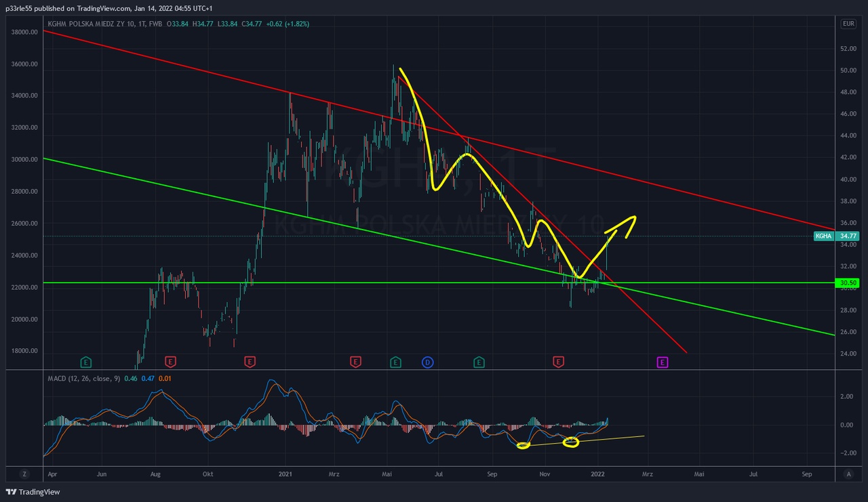Image resolution: width=868 pixels, height=502 pixels.
Task: Click the TradingView logo
Action: pyautogui.click(x=32, y=492)
